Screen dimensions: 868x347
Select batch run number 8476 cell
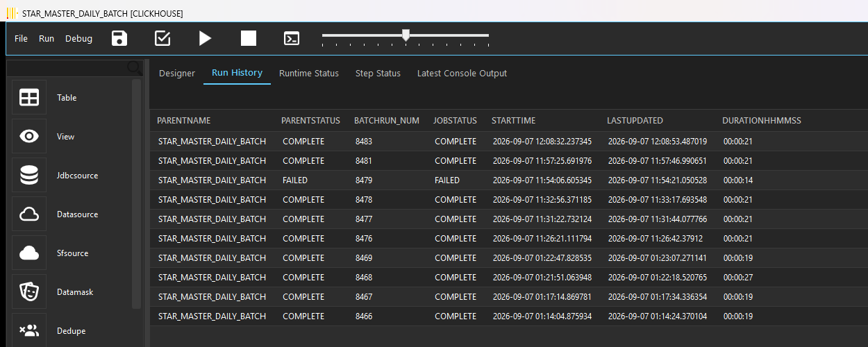pyautogui.click(x=364, y=239)
